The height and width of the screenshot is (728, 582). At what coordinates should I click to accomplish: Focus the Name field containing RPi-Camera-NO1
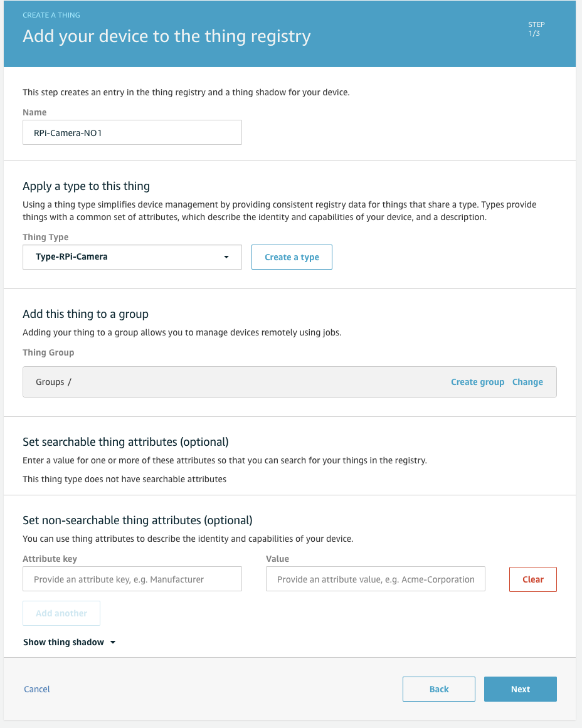(132, 132)
